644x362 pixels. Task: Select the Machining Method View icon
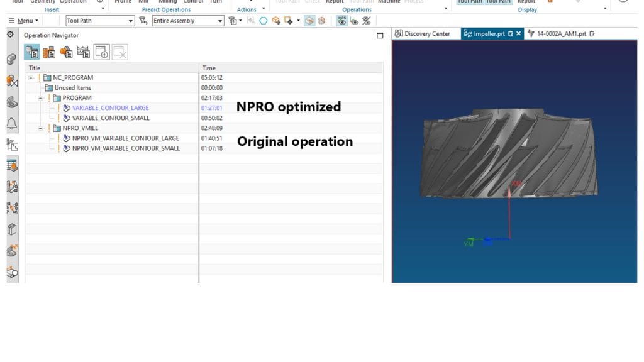(x=84, y=53)
